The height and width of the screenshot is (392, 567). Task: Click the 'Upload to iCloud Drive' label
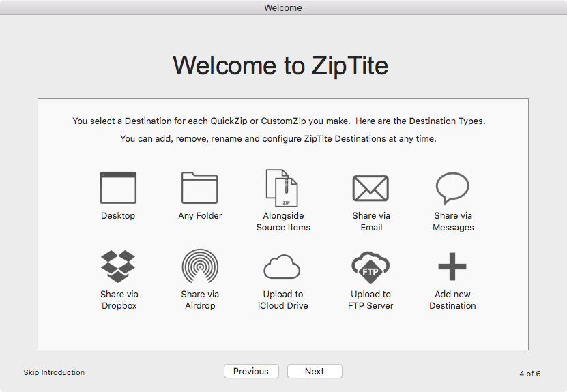tap(282, 300)
